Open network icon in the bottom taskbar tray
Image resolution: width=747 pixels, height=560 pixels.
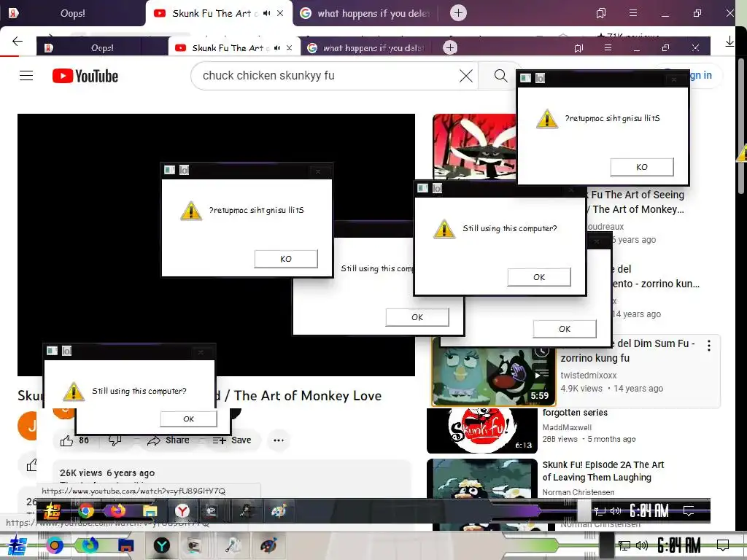point(624,545)
